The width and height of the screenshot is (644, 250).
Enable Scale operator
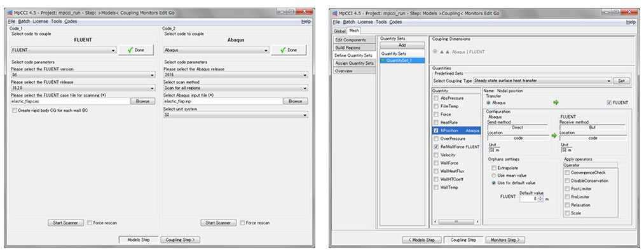click(567, 213)
